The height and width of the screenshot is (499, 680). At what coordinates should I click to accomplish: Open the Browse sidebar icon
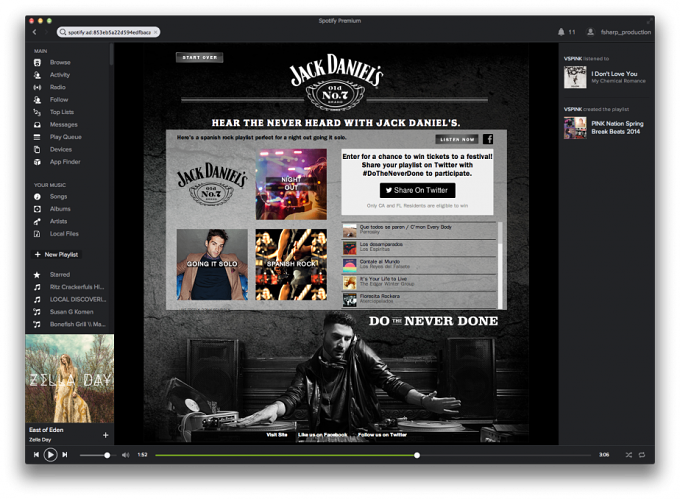pyautogui.click(x=37, y=62)
